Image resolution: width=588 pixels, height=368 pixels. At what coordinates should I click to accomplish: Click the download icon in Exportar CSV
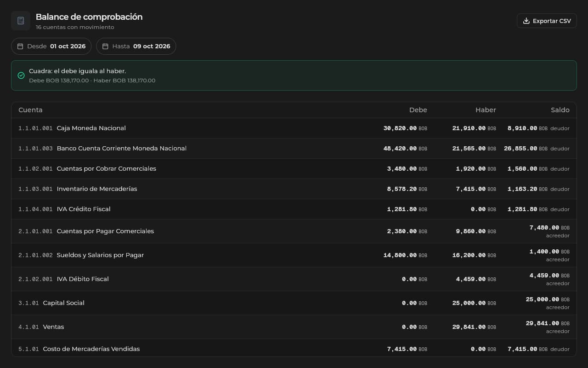click(526, 21)
